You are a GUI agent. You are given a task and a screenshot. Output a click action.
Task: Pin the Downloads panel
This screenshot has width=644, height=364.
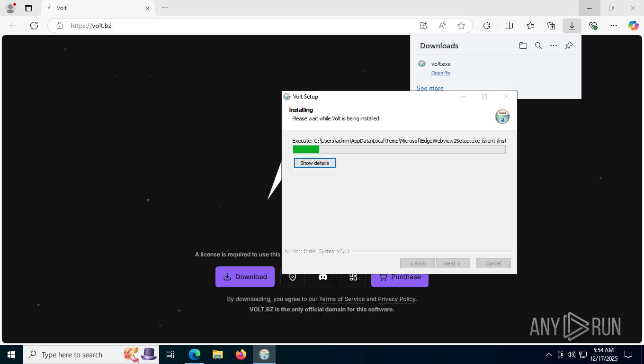pyautogui.click(x=569, y=45)
